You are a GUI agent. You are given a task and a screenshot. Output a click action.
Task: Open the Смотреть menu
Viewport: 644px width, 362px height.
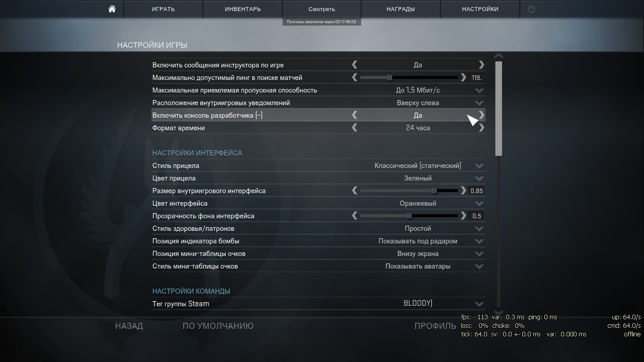click(x=322, y=9)
